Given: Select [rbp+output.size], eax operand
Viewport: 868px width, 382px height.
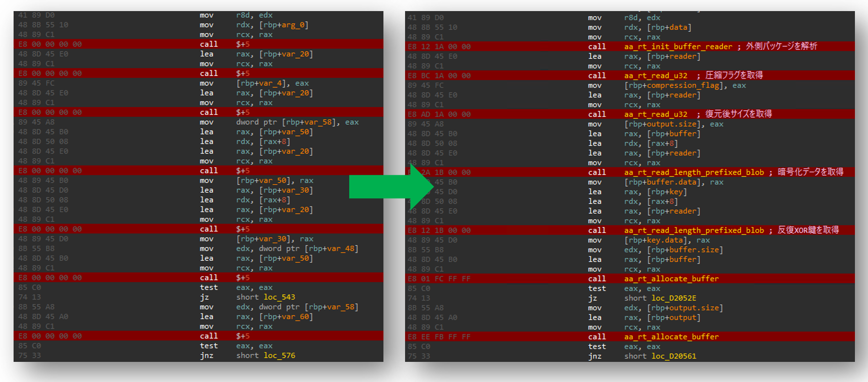Looking at the screenshot, I should [x=674, y=124].
